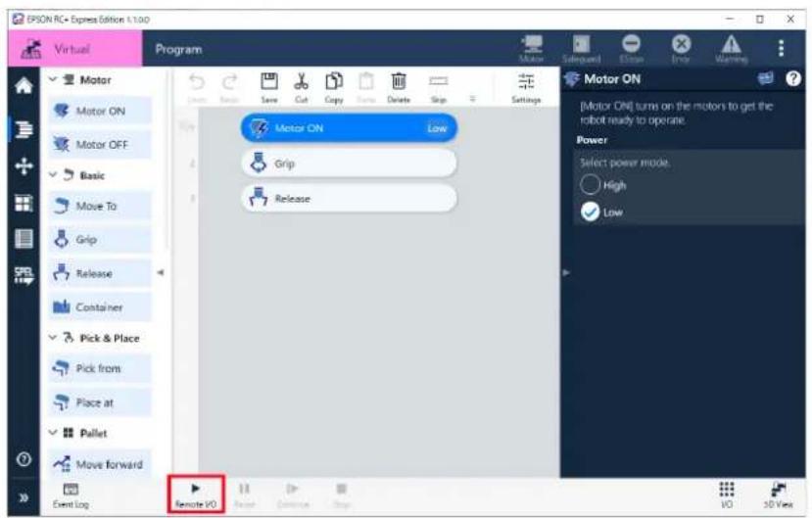Open the three-dot more options menu
Screen dimensions: 812x518
[781, 48]
